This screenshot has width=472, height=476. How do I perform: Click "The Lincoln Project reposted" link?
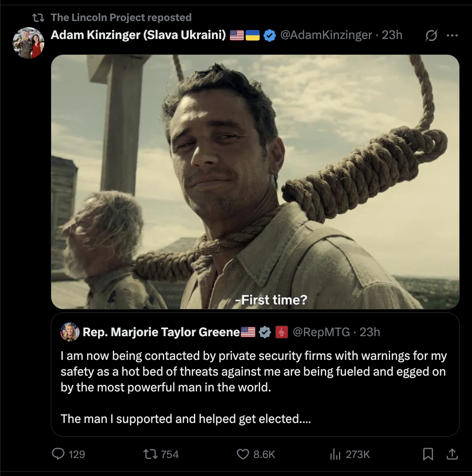pos(121,18)
